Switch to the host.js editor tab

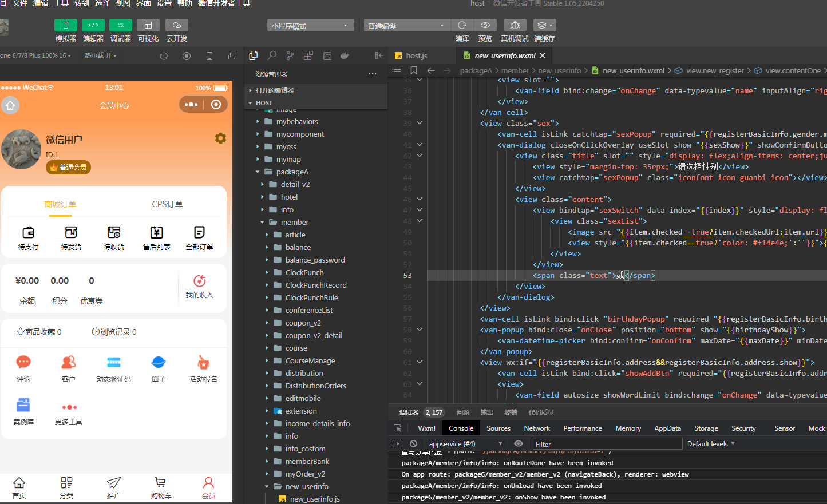(417, 55)
